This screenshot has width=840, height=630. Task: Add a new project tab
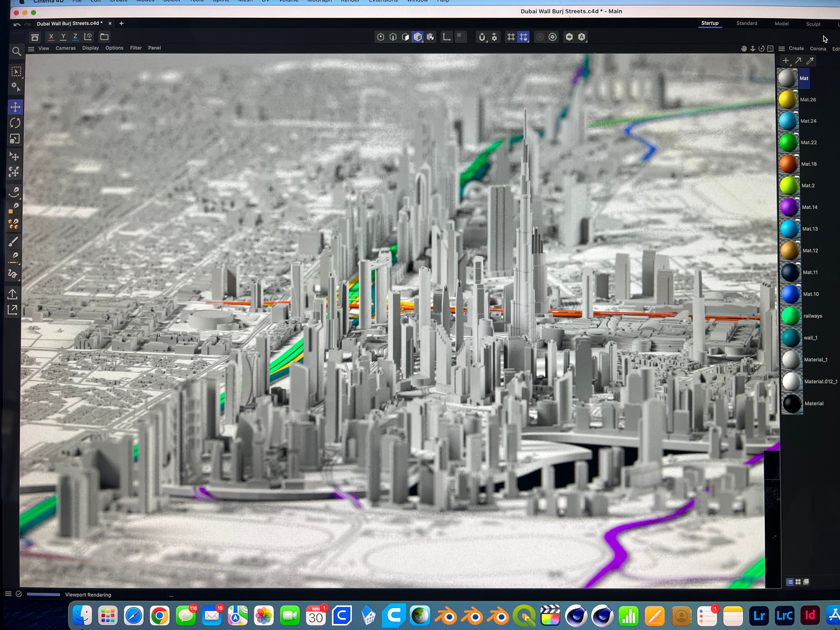(121, 24)
